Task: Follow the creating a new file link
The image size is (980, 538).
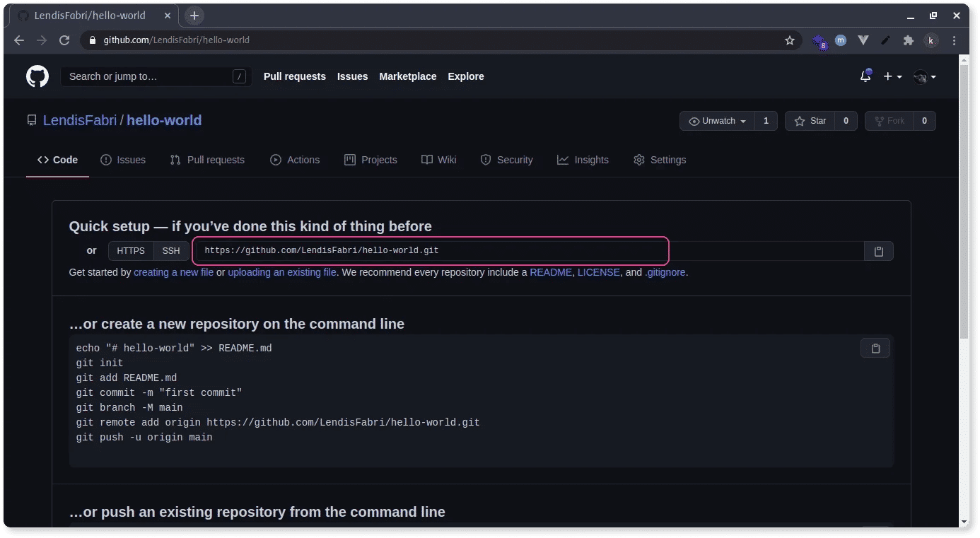Action: click(x=173, y=272)
